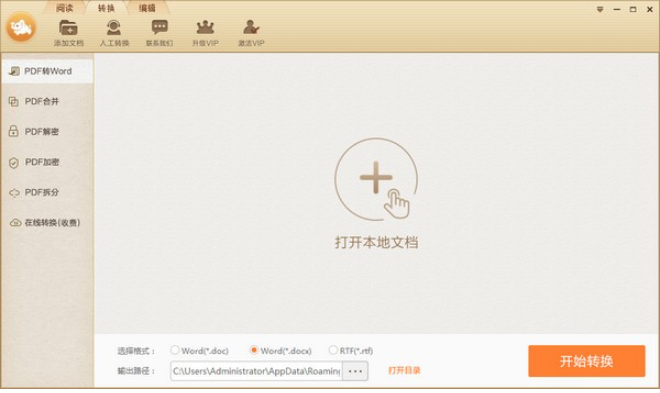Open the 添加文档 add document tool
660x393 pixels.
pyautogui.click(x=68, y=33)
